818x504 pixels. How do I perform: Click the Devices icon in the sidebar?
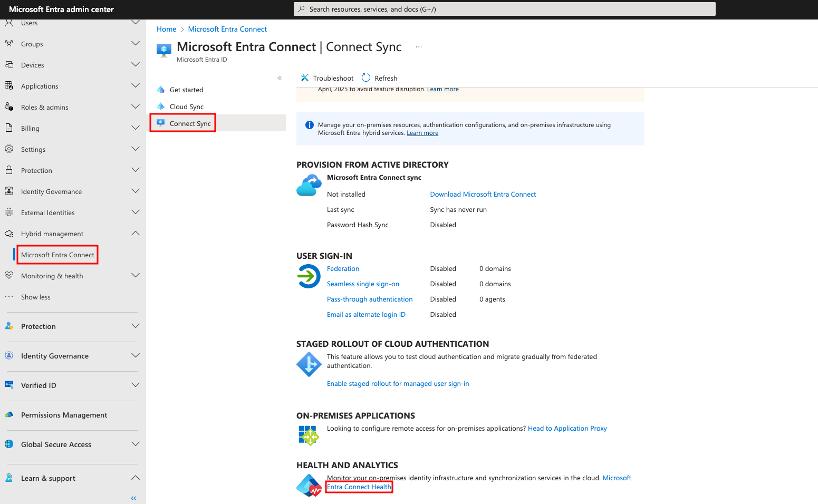(x=9, y=65)
